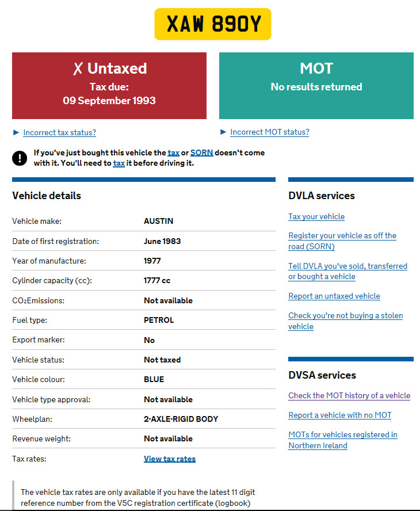Open the Incorrect MOT status? link

click(x=270, y=132)
